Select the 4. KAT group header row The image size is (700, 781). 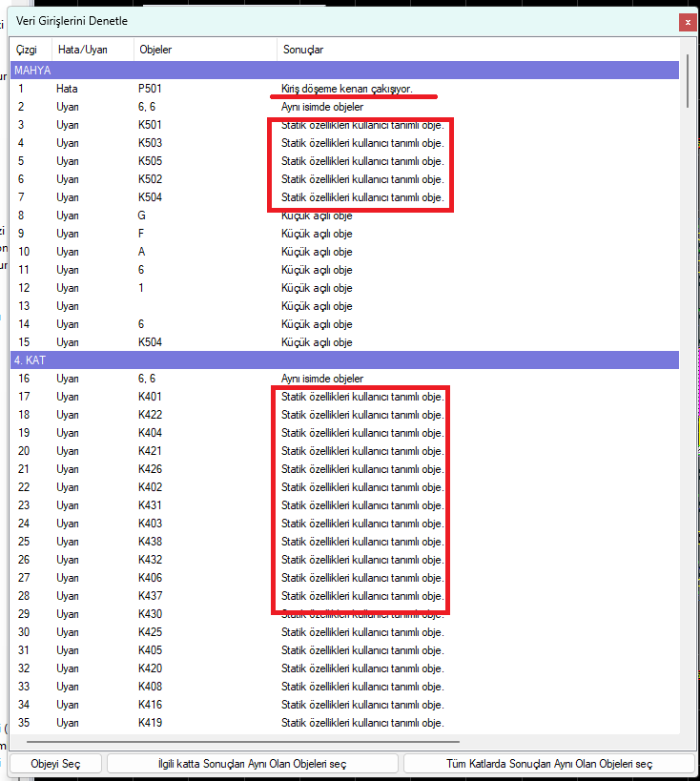point(345,360)
